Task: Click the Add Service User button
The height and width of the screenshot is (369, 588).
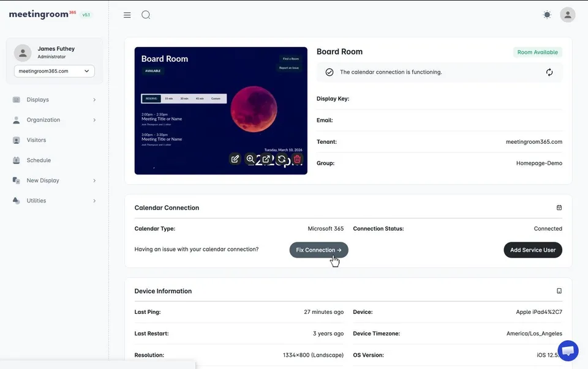Action: click(x=533, y=250)
